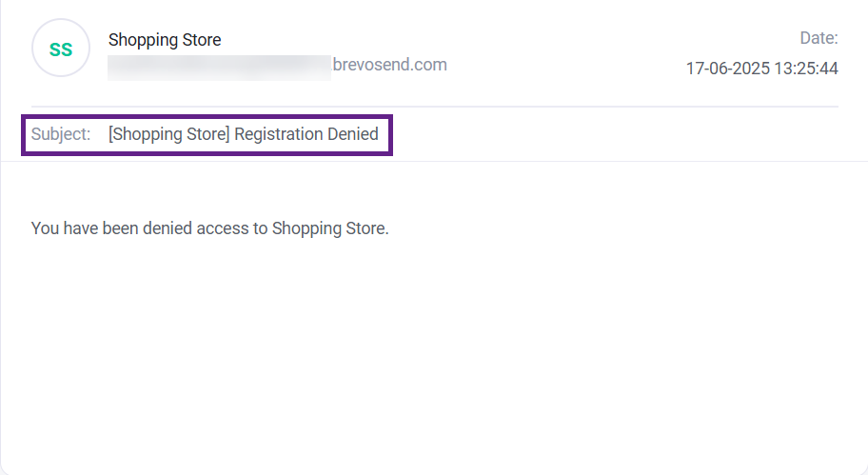This screenshot has width=868, height=475.
Task: Click the word Registration in subject line
Action: 279,134
